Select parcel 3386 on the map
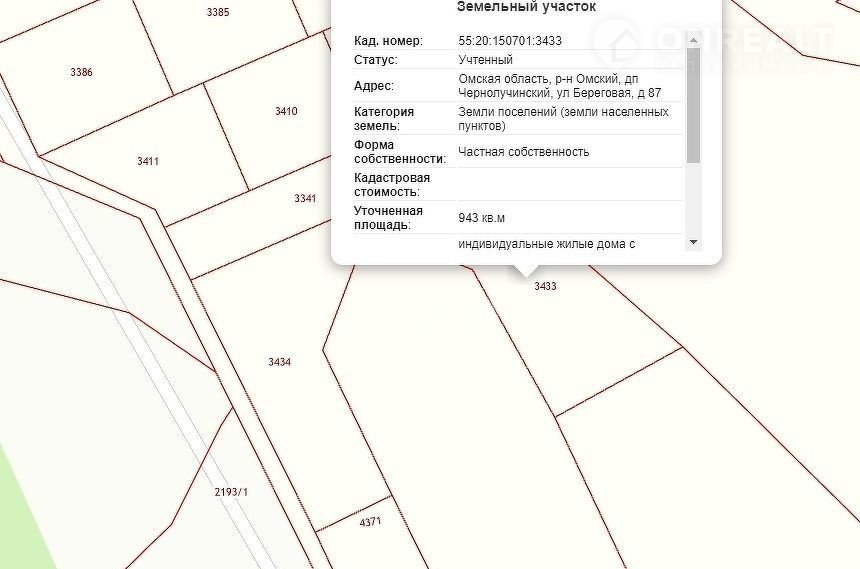This screenshot has height=569, width=860. click(x=81, y=72)
